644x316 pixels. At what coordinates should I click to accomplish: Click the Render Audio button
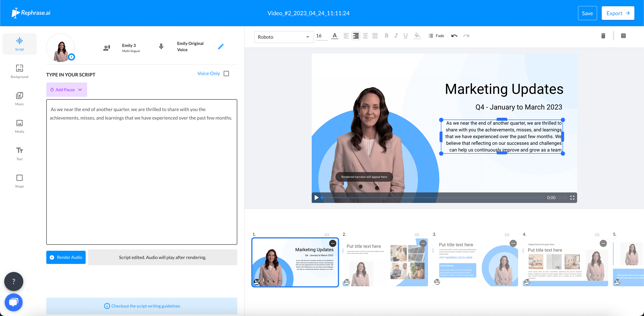tap(66, 257)
